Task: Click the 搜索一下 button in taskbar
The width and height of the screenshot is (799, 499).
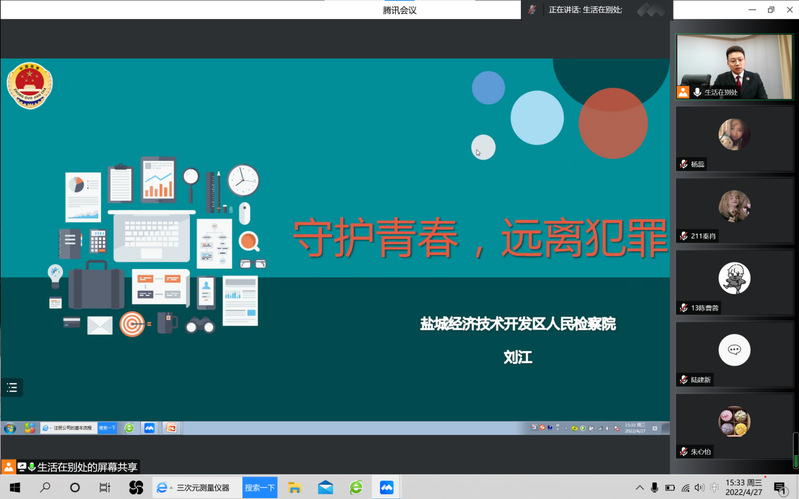Action: coord(260,488)
